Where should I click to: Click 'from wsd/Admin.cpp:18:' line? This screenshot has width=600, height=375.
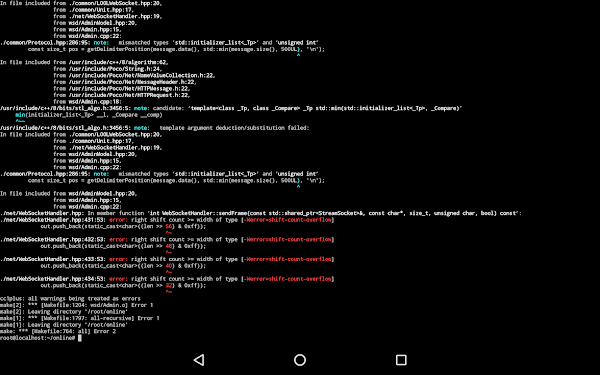(x=88, y=102)
